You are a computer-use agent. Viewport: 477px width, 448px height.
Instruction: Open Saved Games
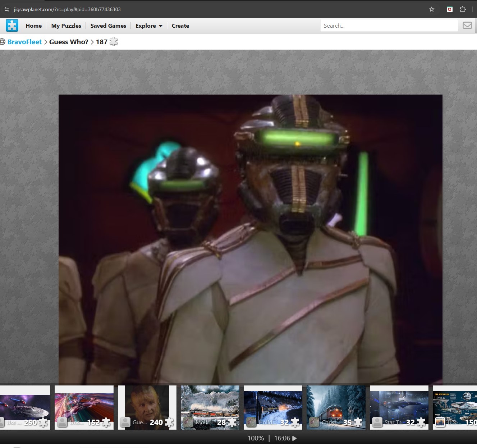coord(108,26)
